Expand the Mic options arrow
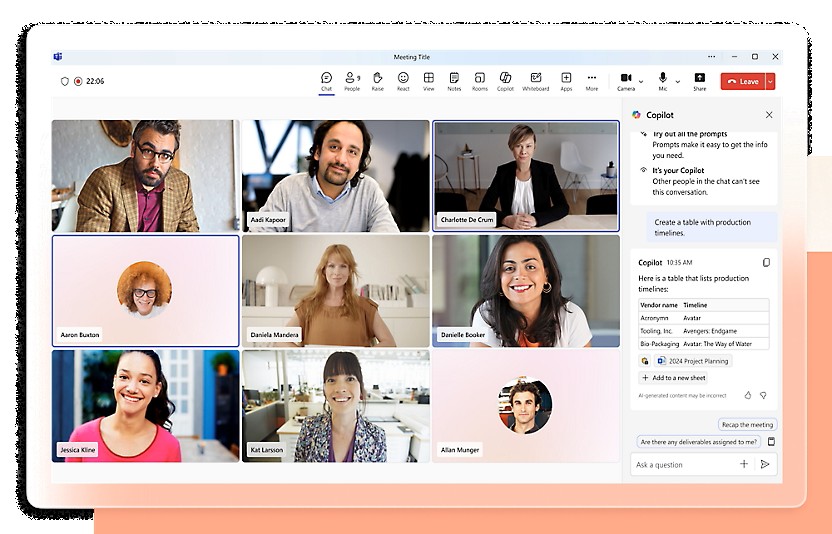 [x=678, y=82]
